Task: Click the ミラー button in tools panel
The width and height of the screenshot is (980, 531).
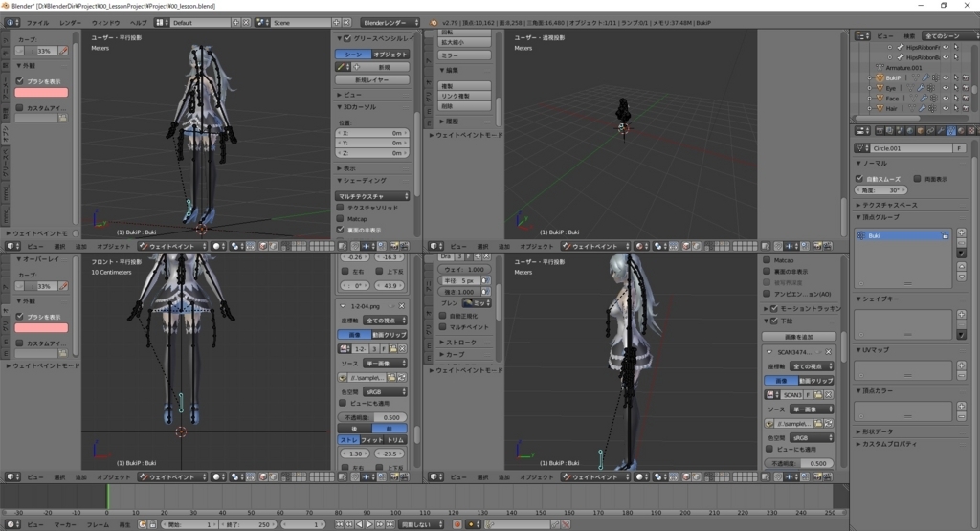Action: 464,55
